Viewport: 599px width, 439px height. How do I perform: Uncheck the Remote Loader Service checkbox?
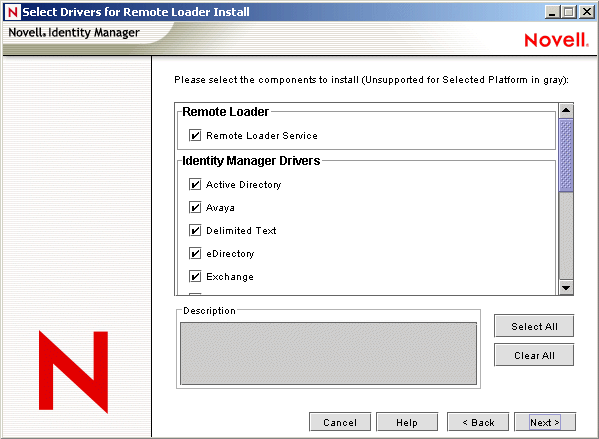195,135
